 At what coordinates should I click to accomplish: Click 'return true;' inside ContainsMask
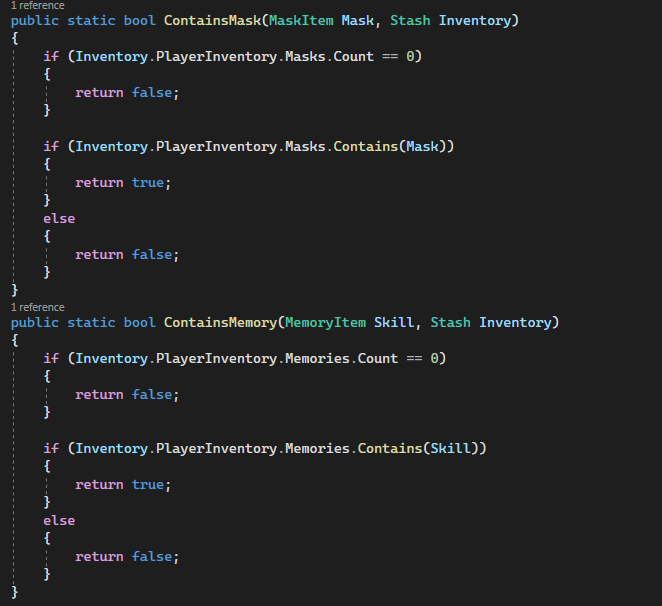tap(123, 182)
